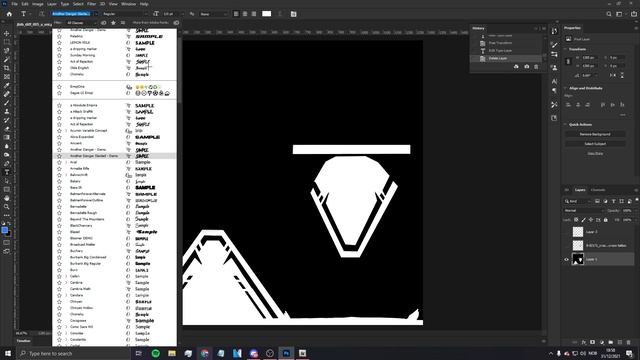Favorite the Comic Sans MS star
Screen dimensions: 640x360
60,327
